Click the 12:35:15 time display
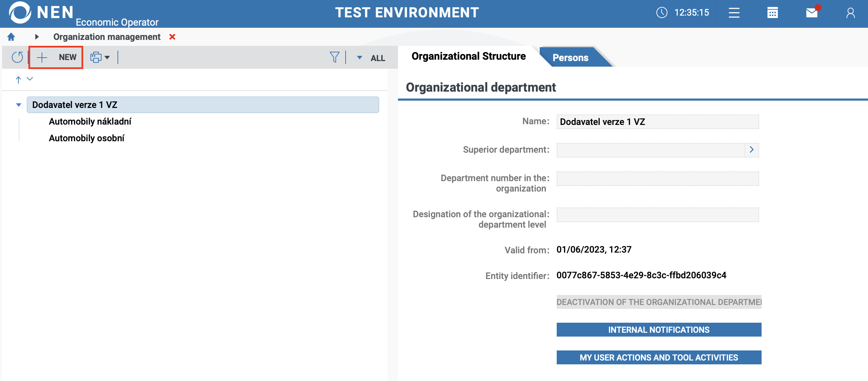The width and height of the screenshot is (868, 381). [692, 13]
